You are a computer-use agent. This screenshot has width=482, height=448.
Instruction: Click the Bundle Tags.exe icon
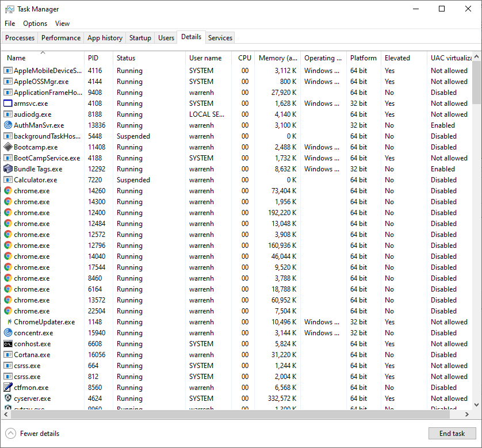(8, 169)
